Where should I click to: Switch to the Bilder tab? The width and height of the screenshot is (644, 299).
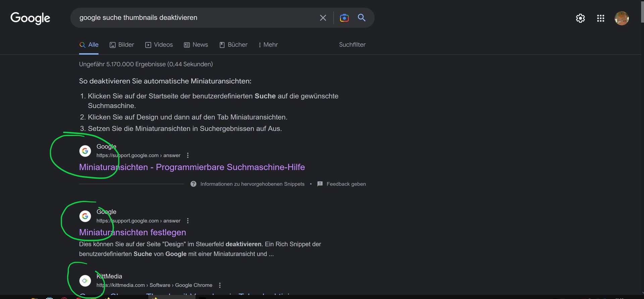(122, 45)
